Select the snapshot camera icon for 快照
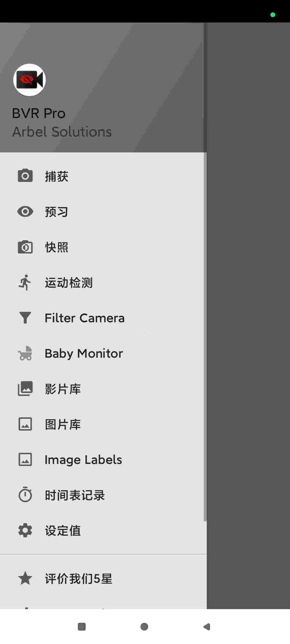 point(25,247)
